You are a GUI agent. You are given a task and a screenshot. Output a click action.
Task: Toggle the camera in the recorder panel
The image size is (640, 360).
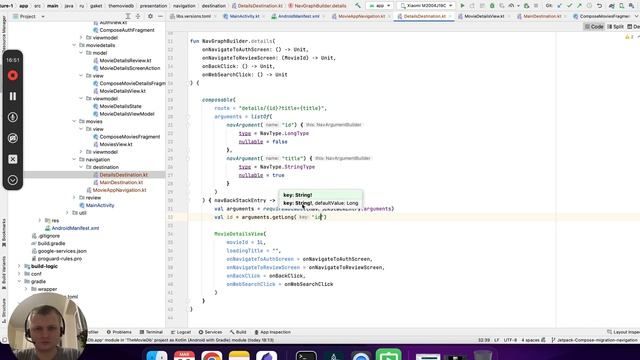pos(13,138)
